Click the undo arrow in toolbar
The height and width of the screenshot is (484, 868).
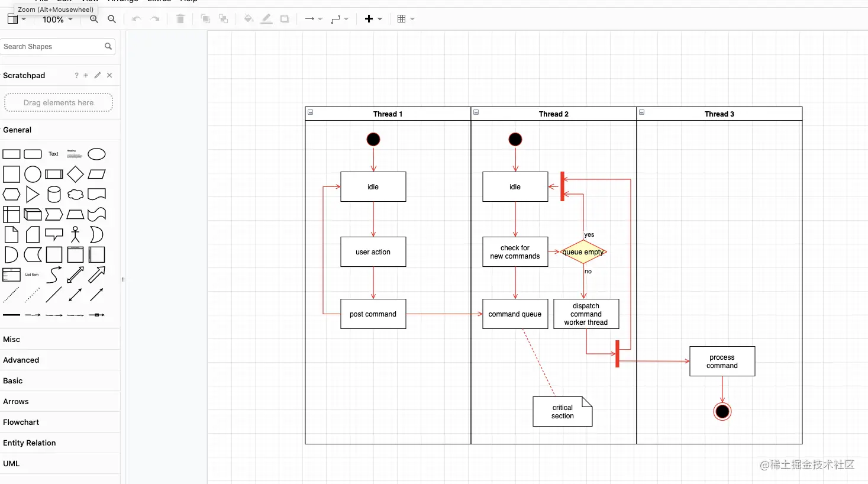tap(136, 19)
